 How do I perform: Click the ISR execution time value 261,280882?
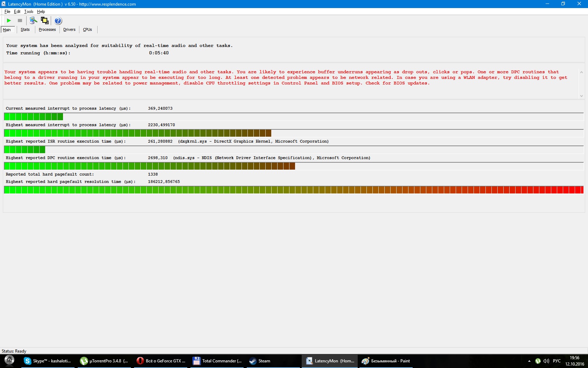(160, 141)
